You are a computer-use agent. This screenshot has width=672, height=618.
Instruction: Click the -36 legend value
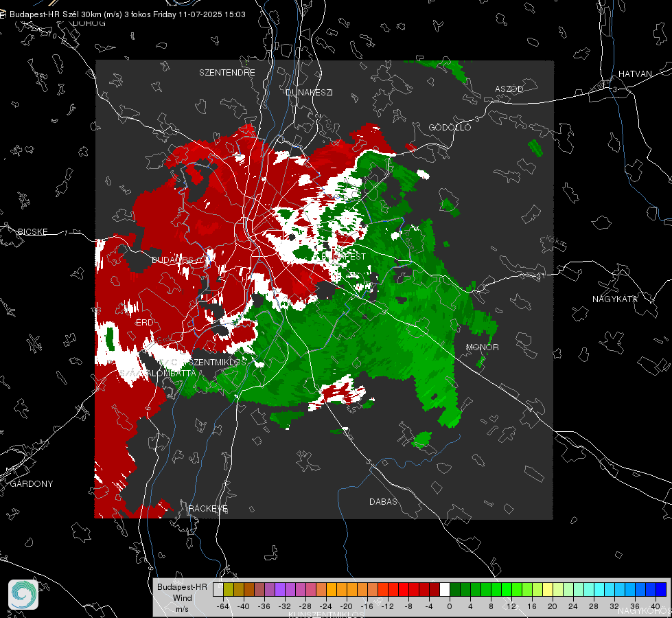pyautogui.click(x=264, y=606)
